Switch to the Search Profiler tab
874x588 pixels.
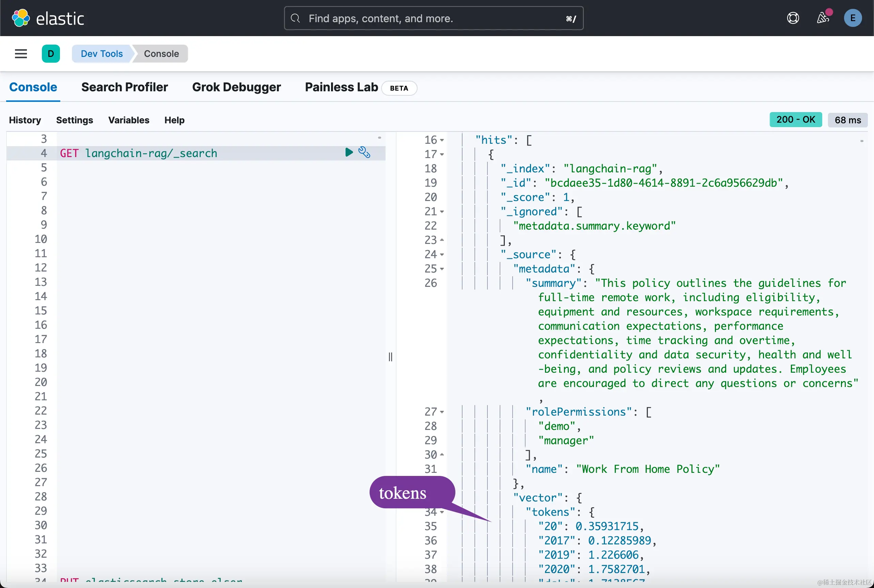click(x=124, y=87)
